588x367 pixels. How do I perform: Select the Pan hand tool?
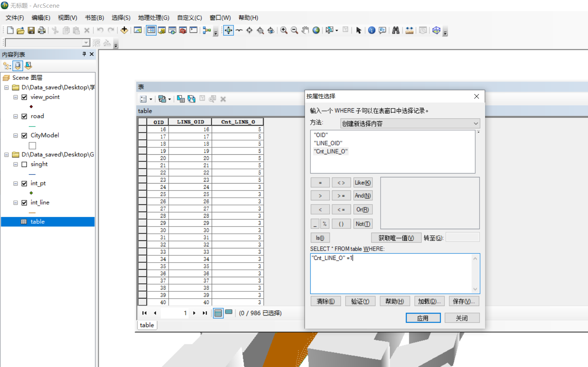tap(305, 30)
